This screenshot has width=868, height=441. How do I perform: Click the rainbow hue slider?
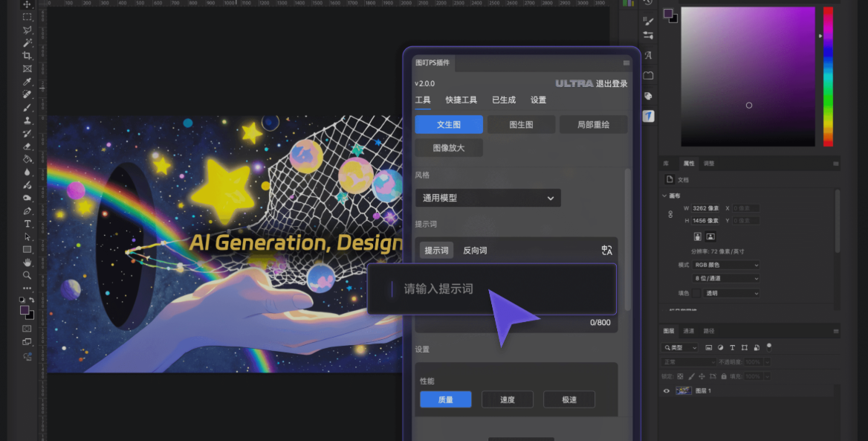pyautogui.click(x=828, y=77)
